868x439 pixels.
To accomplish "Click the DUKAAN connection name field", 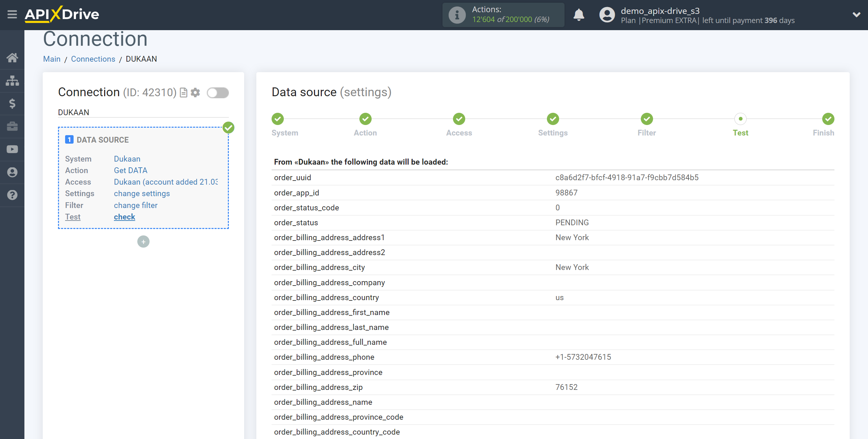I will 143,112.
